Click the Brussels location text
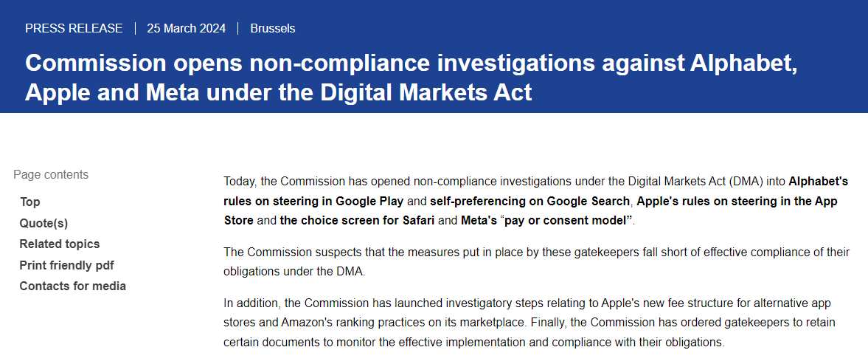The height and width of the screenshot is (364, 868). [x=273, y=29]
